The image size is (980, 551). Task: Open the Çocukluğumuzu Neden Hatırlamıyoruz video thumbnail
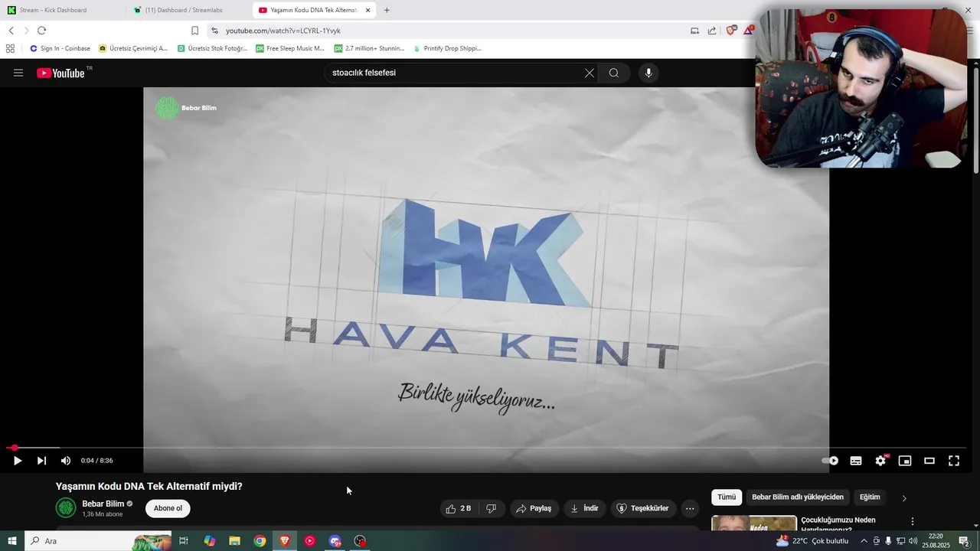754,523
